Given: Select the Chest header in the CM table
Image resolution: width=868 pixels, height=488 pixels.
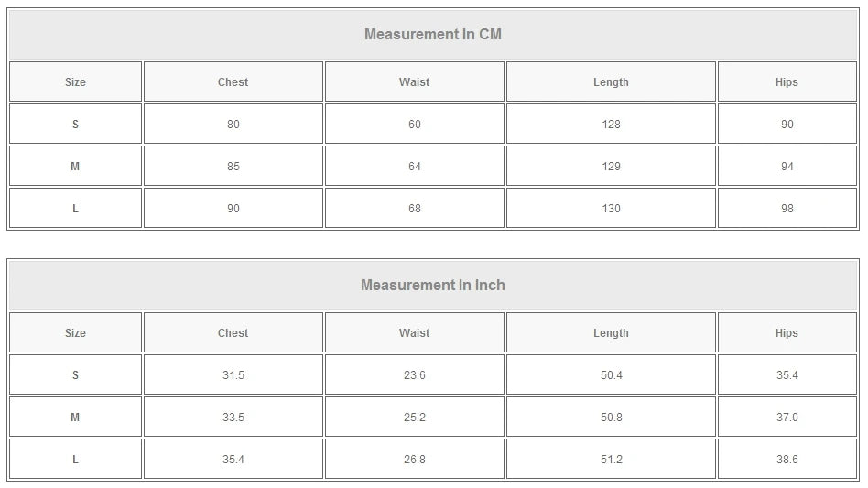Looking at the screenshot, I should (x=233, y=82).
